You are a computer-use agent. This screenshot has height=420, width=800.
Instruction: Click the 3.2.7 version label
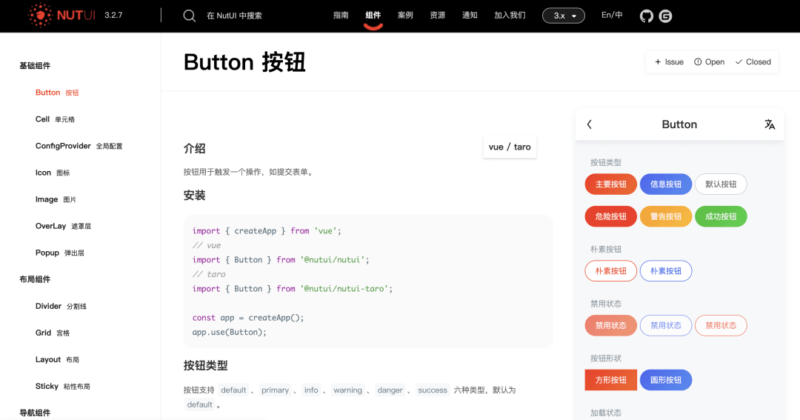coord(113,15)
